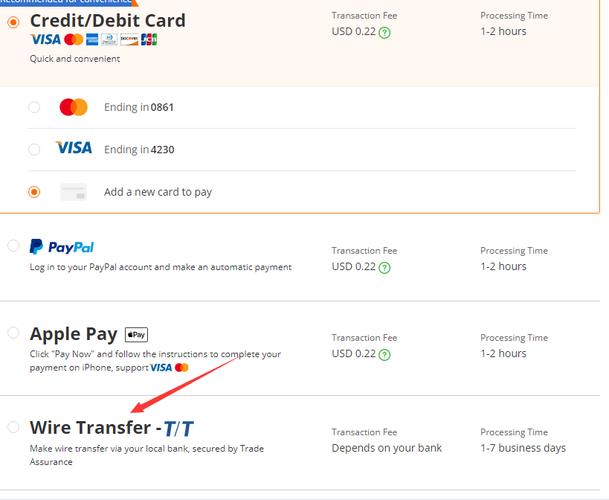Viewport: 609px width, 500px height.
Task: Select the Apple Pay radio button
Action: pos(13,333)
